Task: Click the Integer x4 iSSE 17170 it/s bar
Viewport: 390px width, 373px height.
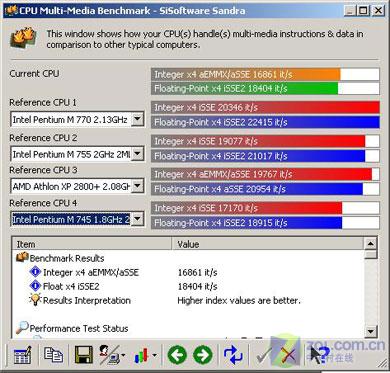Action: [247, 208]
